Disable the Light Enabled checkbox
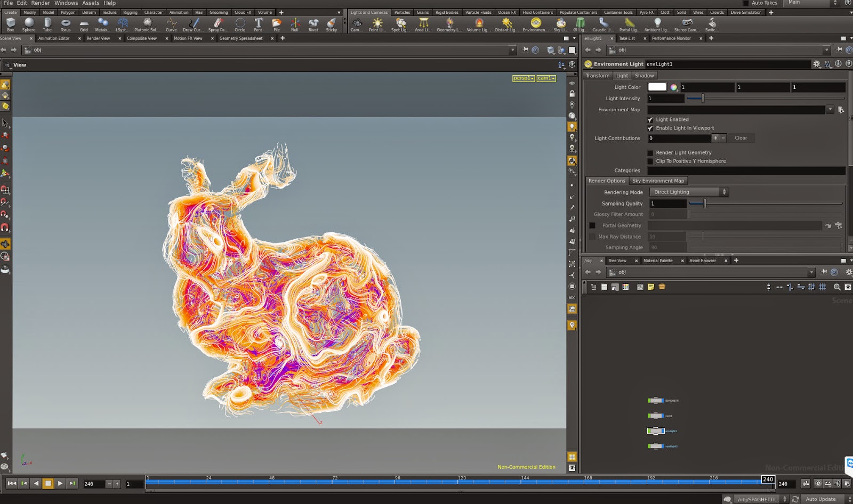 pyautogui.click(x=650, y=120)
